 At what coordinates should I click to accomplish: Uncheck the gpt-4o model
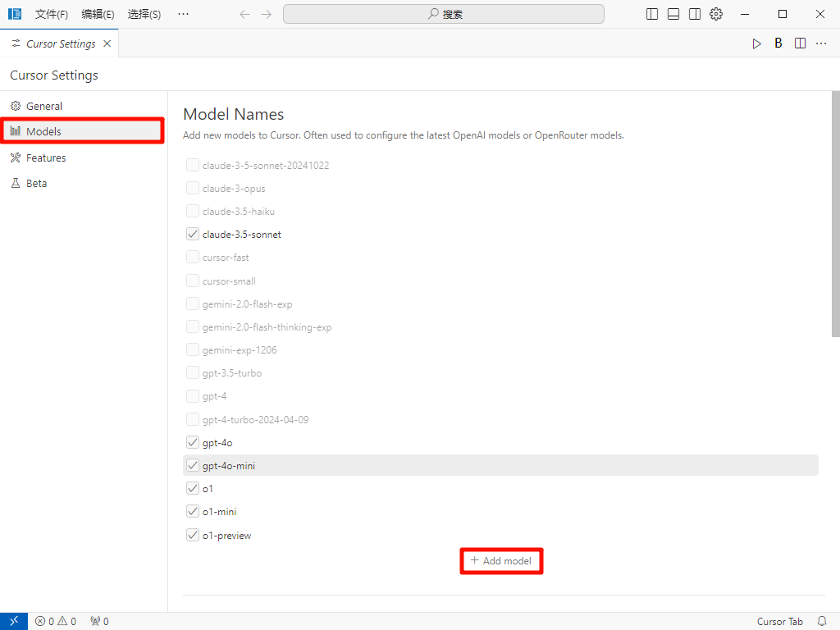192,442
